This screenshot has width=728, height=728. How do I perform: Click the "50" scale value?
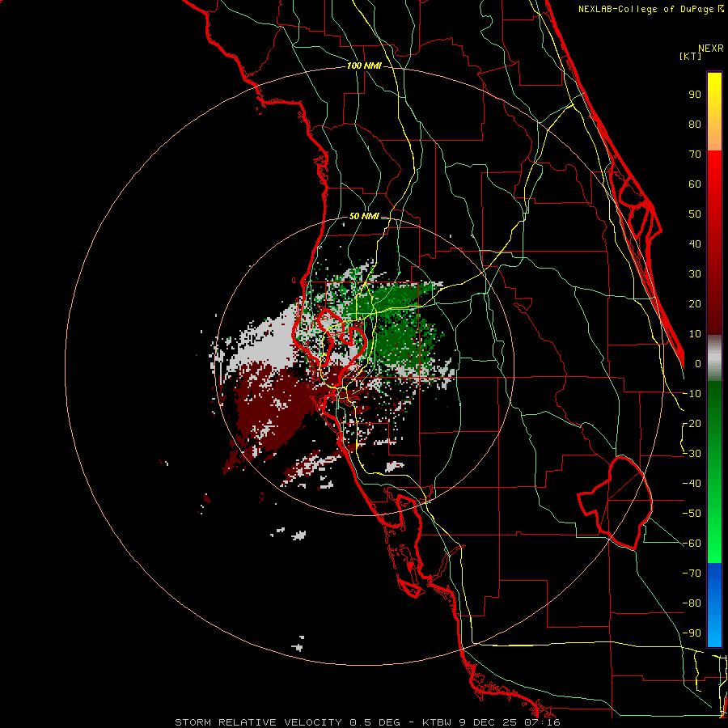[695, 214]
